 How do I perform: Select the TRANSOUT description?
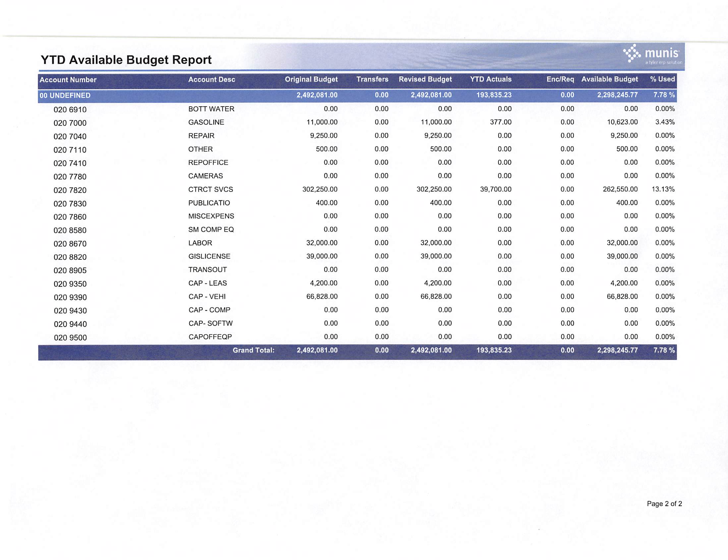click(x=208, y=269)
